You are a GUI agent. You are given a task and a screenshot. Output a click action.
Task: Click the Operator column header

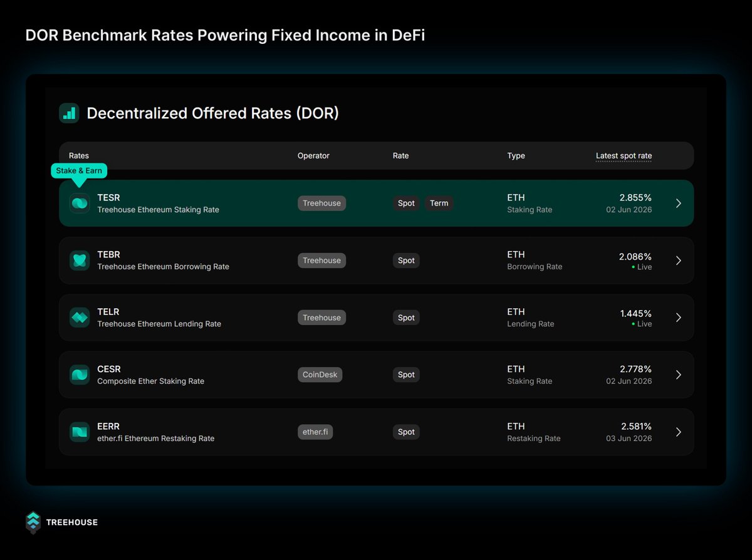pyautogui.click(x=313, y=156)
